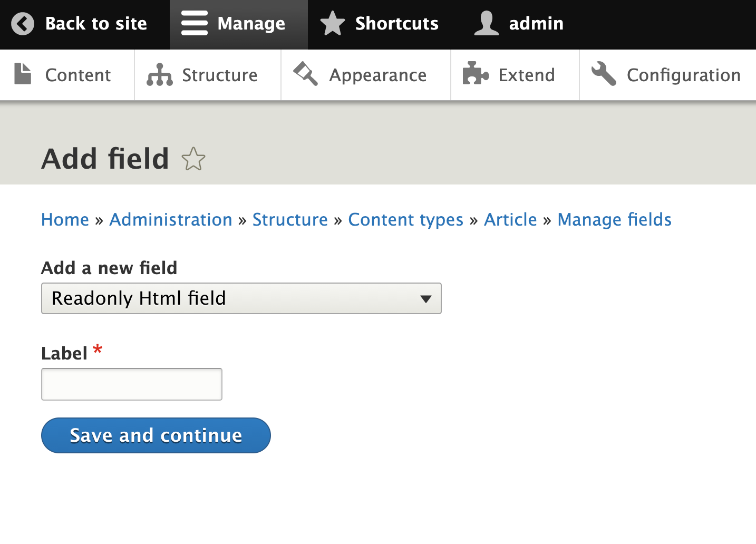
Task: Open the Content types breadcrumb link
Action: pos(405,220)
